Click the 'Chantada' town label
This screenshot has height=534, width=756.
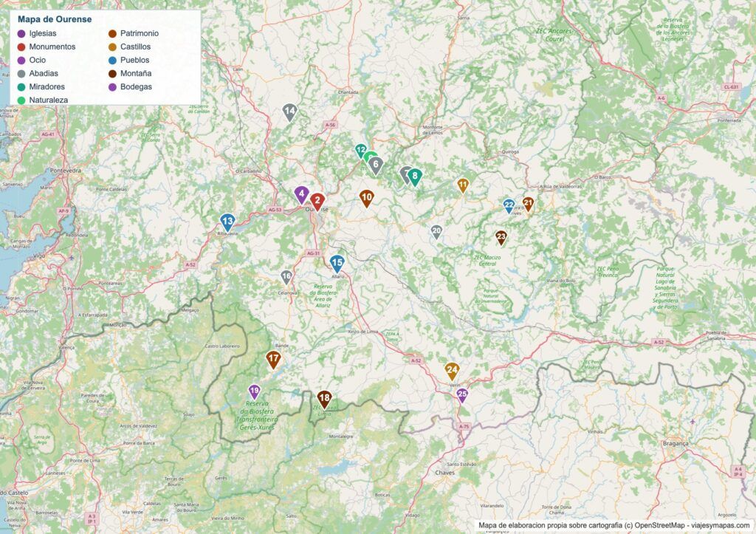(348, 92)
